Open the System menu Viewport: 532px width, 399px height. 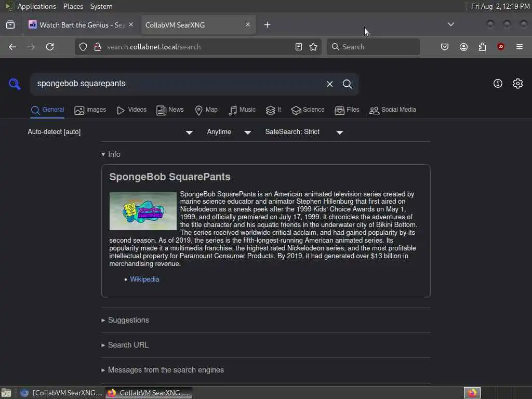point(101,6)
